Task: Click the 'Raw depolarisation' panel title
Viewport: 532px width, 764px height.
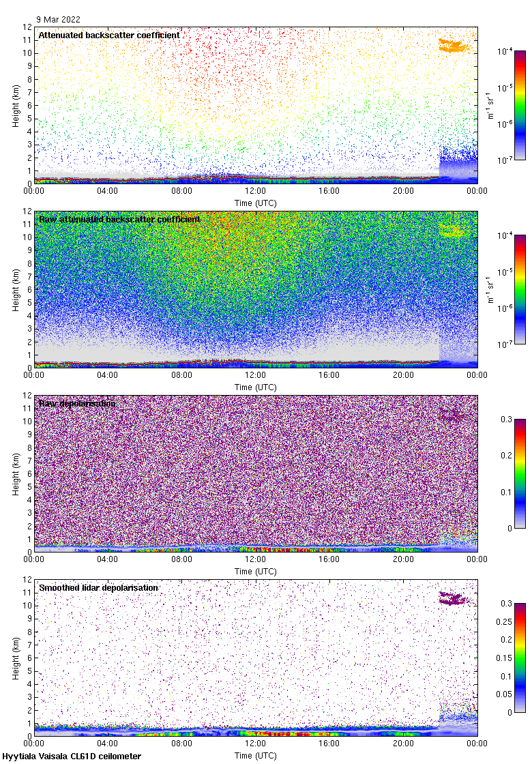Action: [78, 403]
